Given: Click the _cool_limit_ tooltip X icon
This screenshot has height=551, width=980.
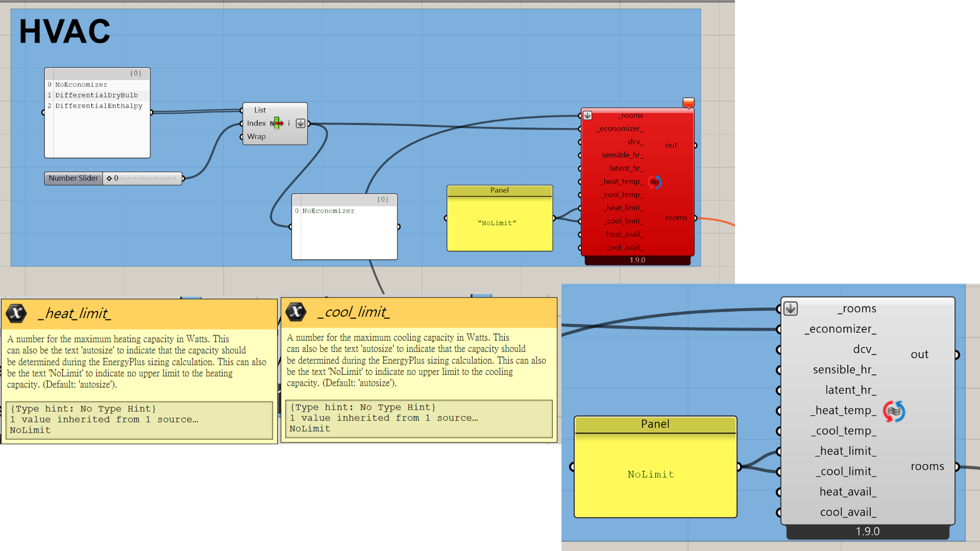Looking at the screenshot, I should (296, 311).
